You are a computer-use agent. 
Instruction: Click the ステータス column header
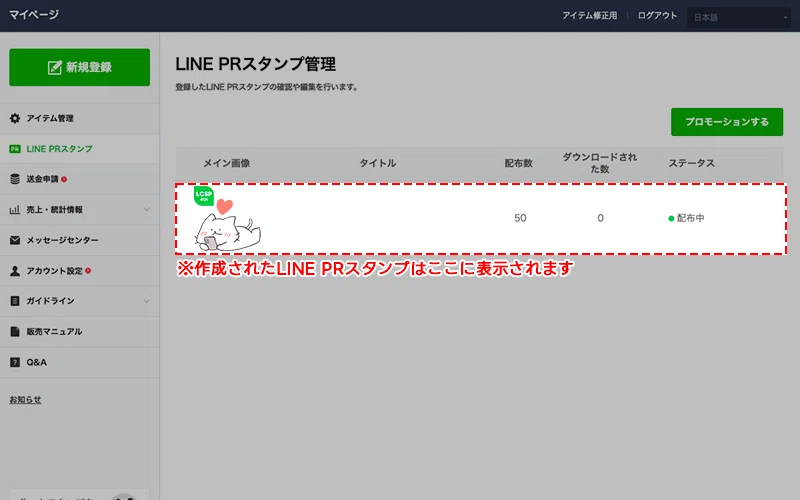[691, 163]
